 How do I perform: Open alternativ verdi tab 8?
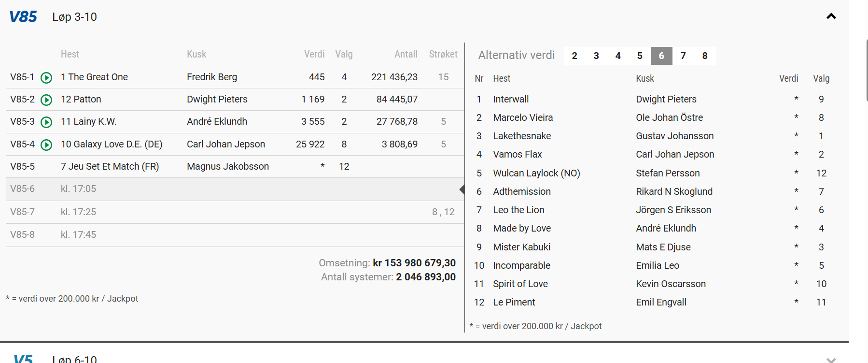[x=705, y=56]
